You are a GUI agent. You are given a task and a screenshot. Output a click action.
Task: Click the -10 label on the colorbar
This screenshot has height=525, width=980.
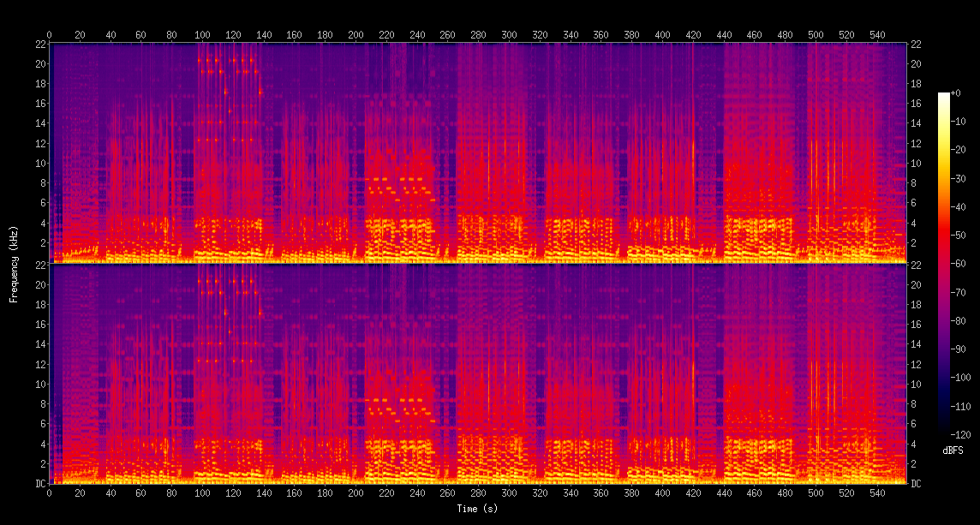[958, 122]
